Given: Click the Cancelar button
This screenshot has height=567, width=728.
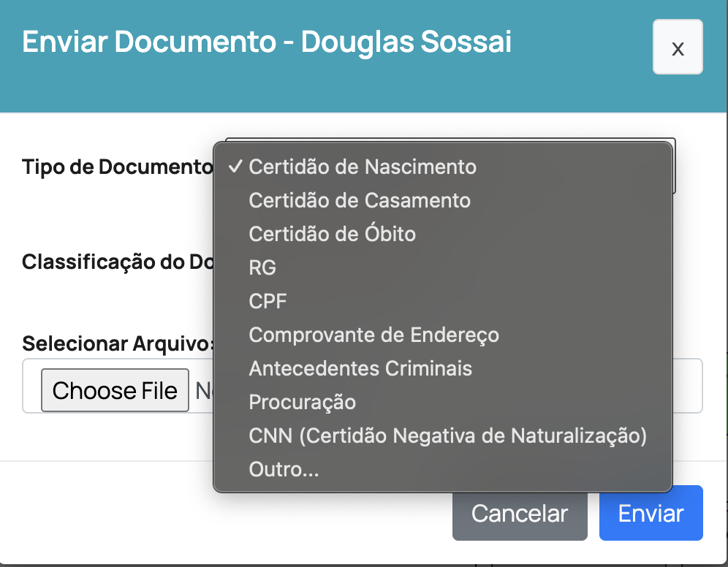Looking at the screenshot, I should [x=519, y=513].
